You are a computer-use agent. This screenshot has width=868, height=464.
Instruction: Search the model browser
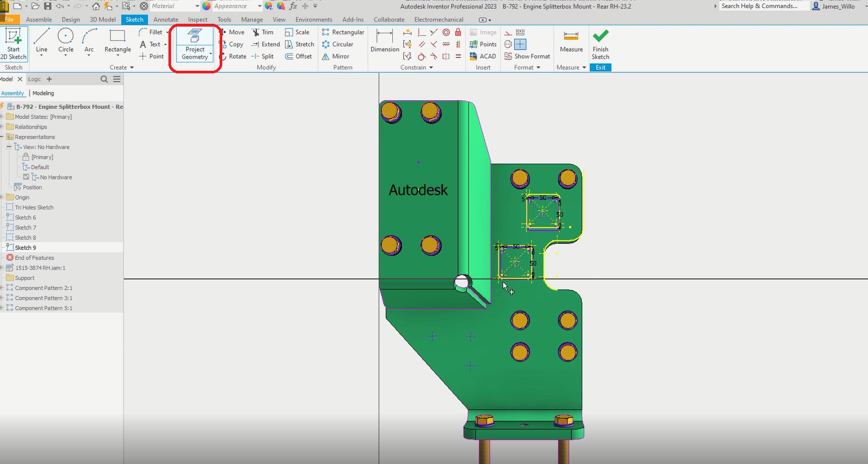104,79
